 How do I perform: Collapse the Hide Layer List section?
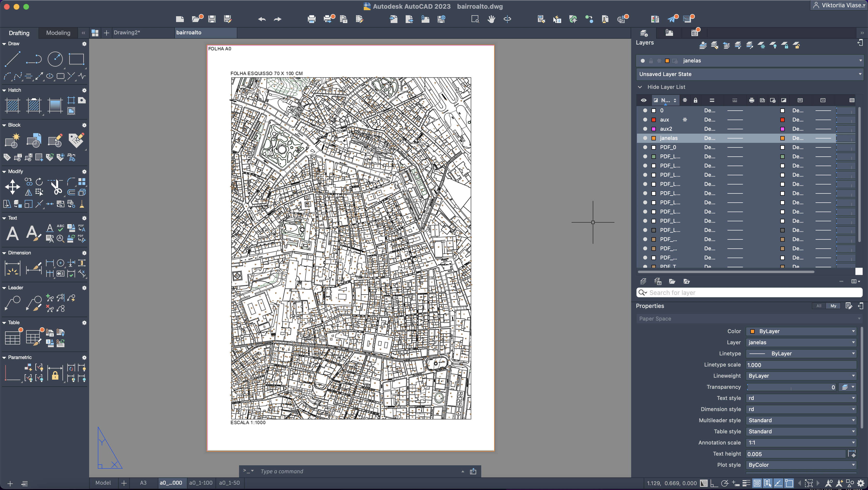pos(640,87)
